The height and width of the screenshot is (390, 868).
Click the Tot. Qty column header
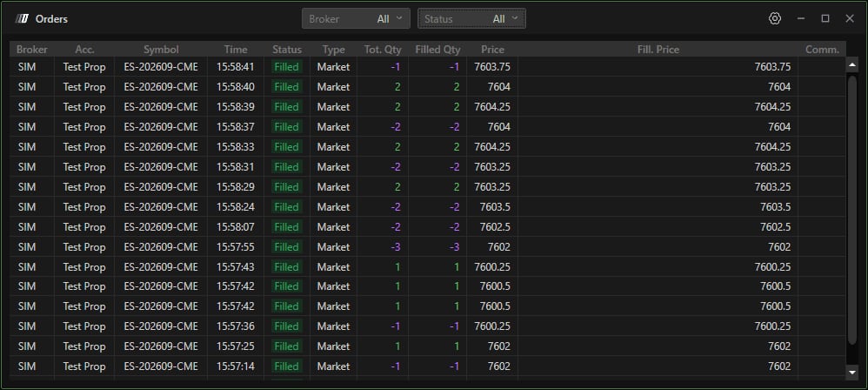pyautogui.click(x=383, y=50)
